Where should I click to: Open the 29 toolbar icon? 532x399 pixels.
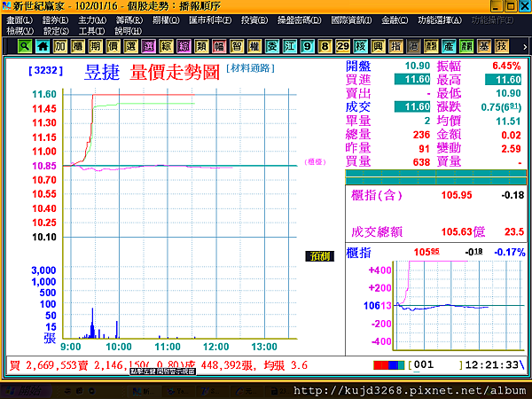[342, 46]
